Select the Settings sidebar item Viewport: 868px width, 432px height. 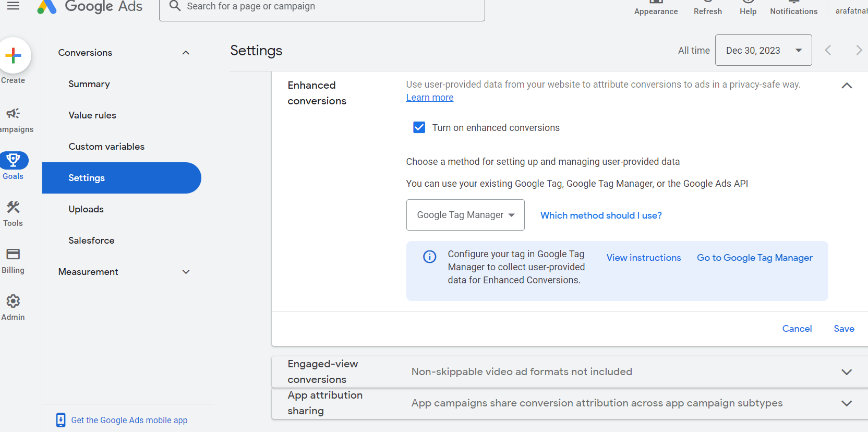(122, 178)
